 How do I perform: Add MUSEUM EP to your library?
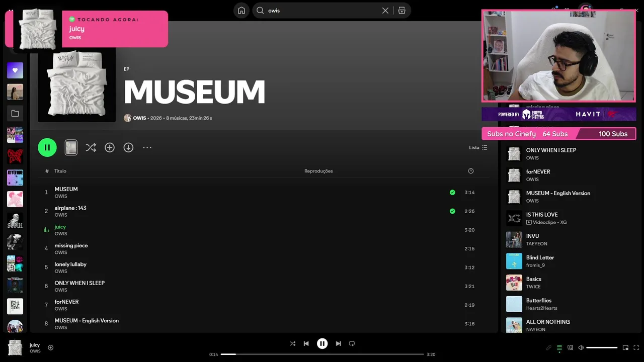(x=110, y=147)
